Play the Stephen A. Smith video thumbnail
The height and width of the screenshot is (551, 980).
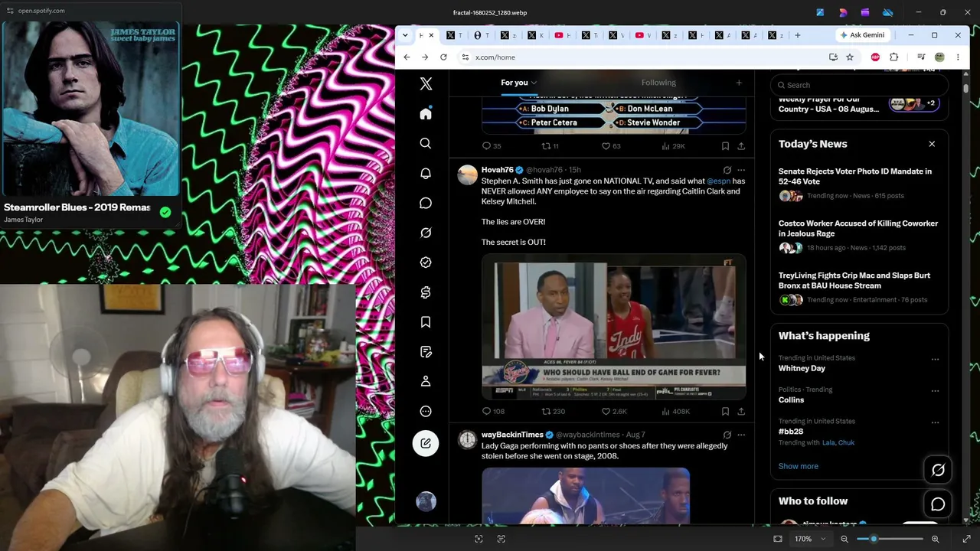click(613, 328)
